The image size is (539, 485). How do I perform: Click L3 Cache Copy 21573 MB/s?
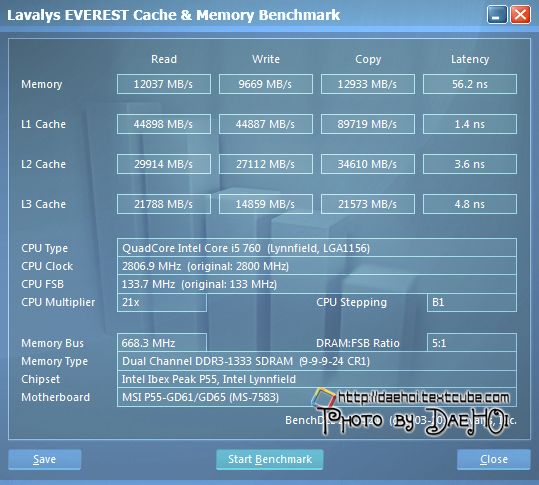coord(368,204)
